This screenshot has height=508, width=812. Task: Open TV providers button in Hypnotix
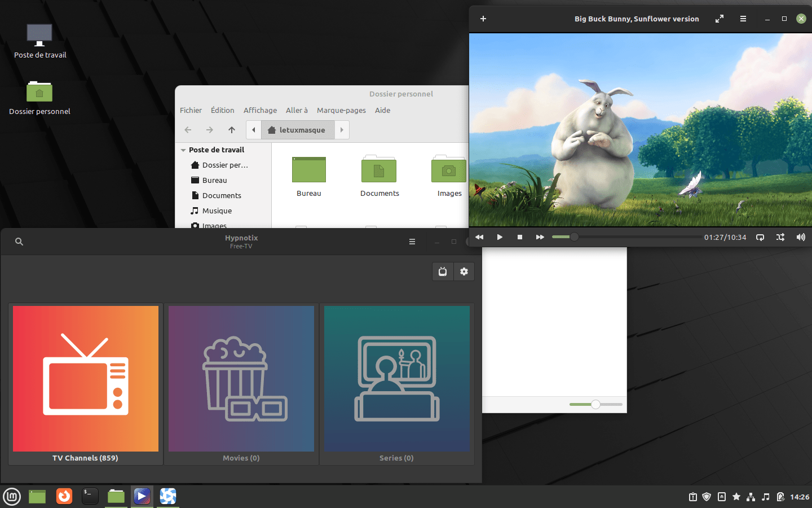click(x=443, y=271)
